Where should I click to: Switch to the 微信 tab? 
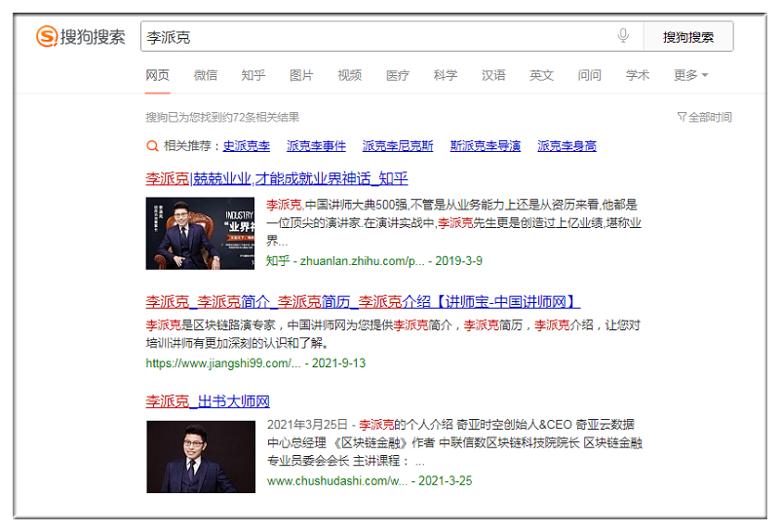coord(206,75)
